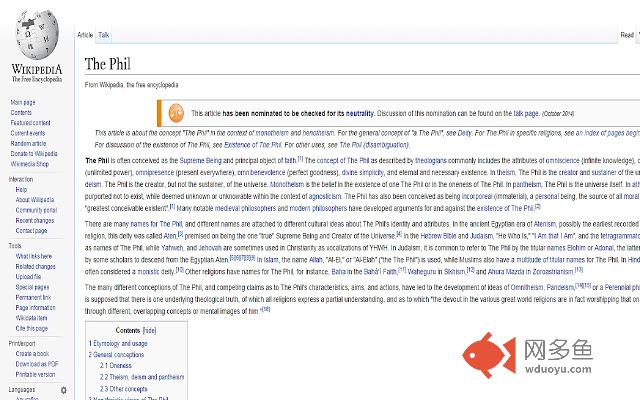Go to Main page in sidebar
This screenshot has height=400, width=640.
pyautogui.click(x=23, y=102)
